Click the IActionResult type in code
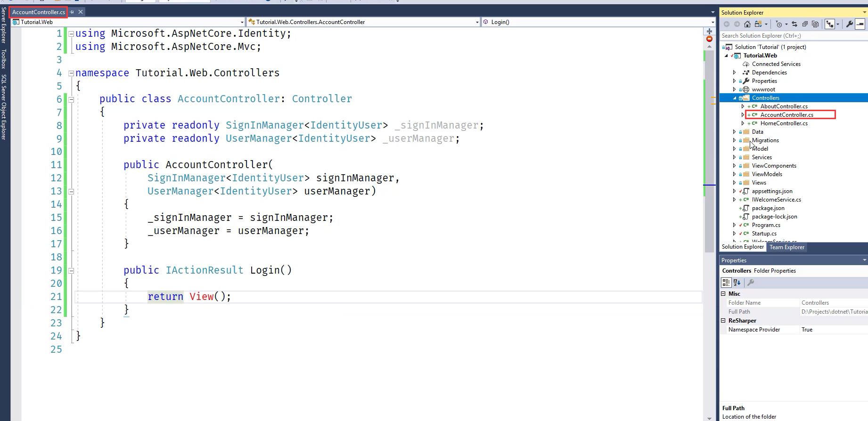The height and width of the screenshot is (421, 868). point(205,270)
